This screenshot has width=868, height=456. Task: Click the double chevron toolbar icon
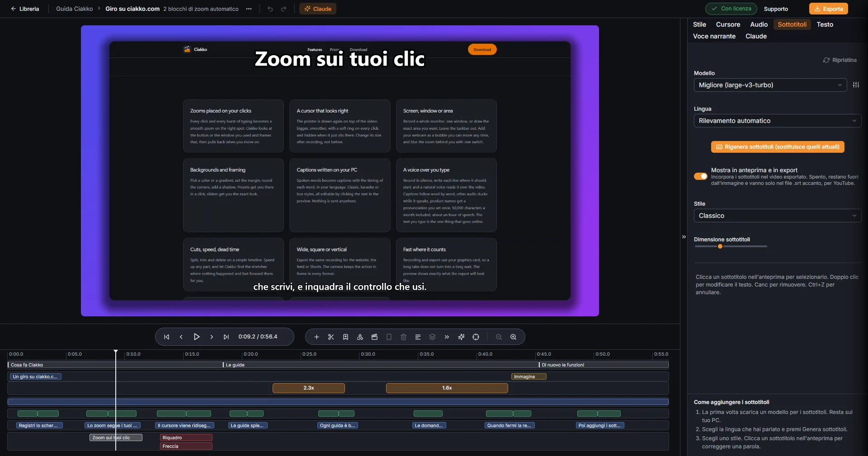click(x=447, y=337)
